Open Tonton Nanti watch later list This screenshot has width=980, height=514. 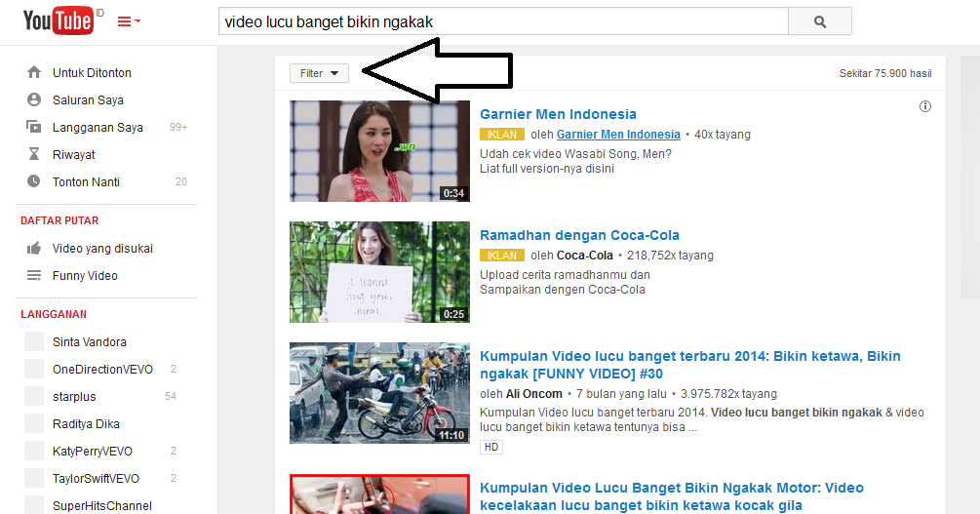(x=86, y=182)
